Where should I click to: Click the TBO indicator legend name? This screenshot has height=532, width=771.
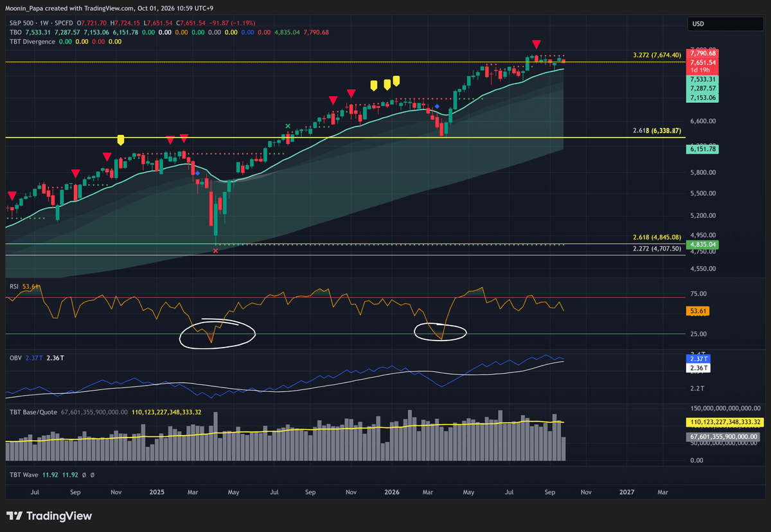pyautogui.click(x=15, y=31)
